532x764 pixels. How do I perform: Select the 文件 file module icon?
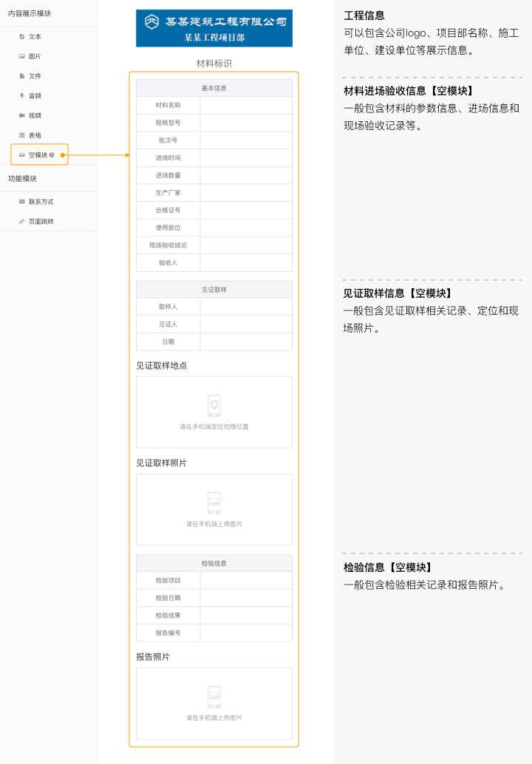pyautogui.click(x=21, y=76)
